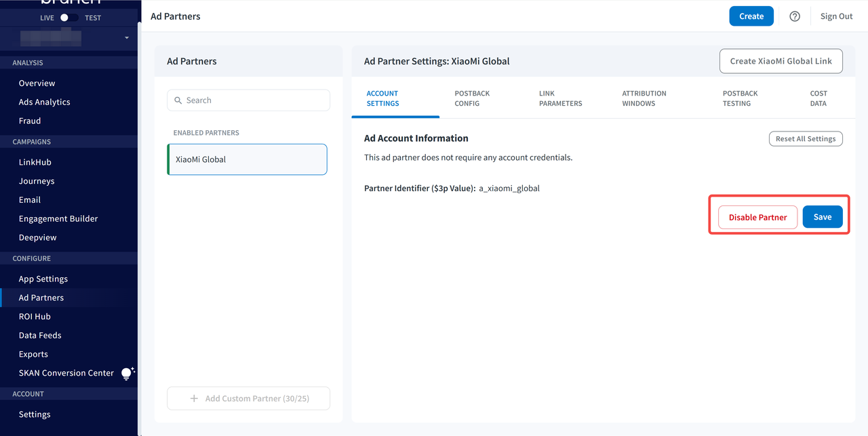Expand the app selector dropdown in sidebar
The height and width of the screenshot is (436, 868).
[126, 38]
